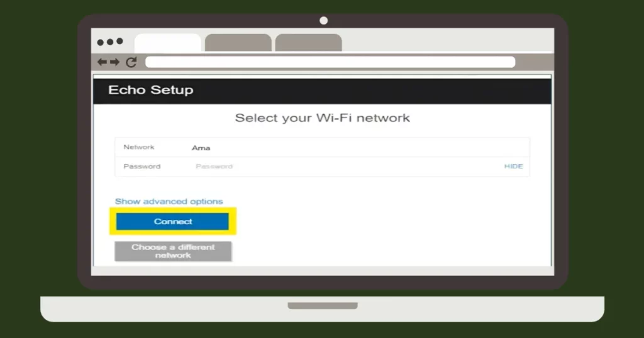
Task: Click Choose a different network button
Action: click(x=173, y=251)
